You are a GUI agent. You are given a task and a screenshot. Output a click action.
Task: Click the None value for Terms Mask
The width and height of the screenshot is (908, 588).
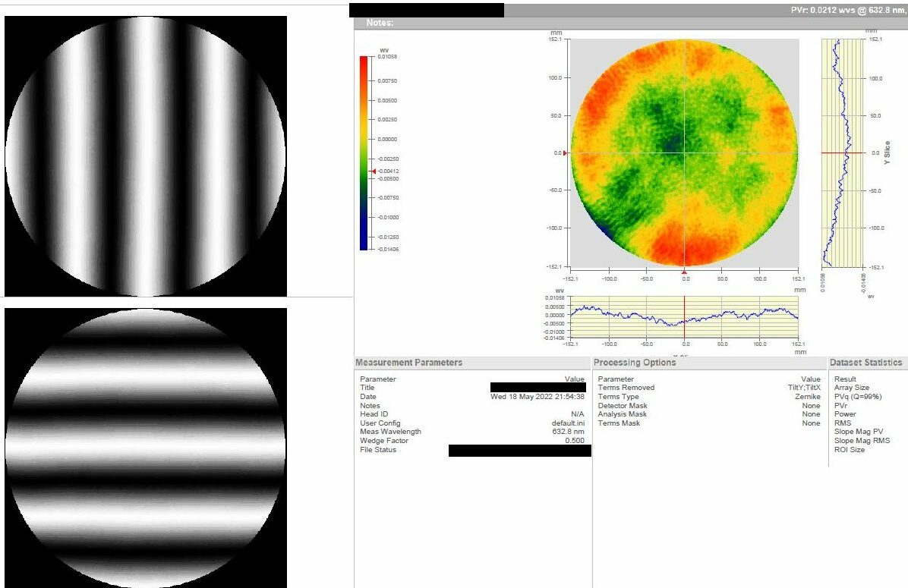click(x=812, y=423)
